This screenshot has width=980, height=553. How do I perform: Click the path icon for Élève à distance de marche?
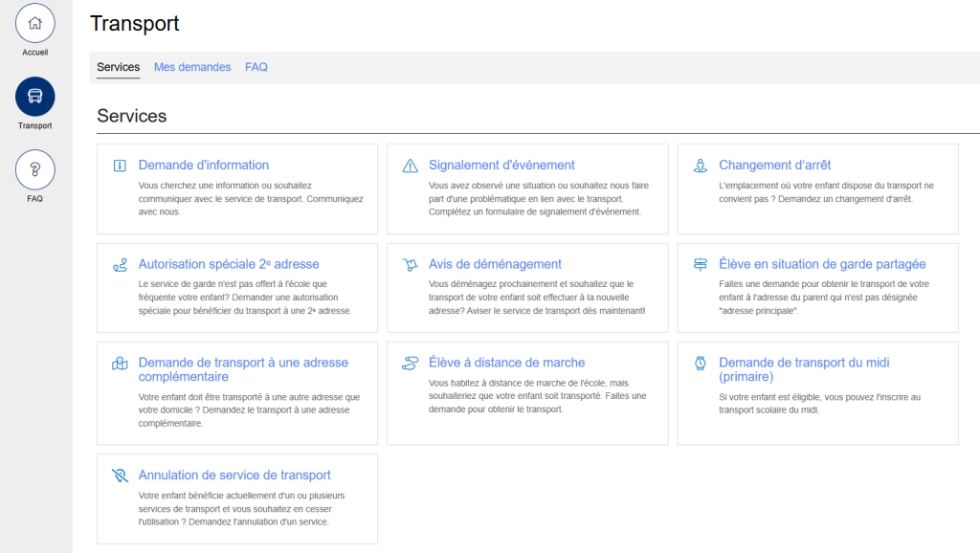(411, 364)
